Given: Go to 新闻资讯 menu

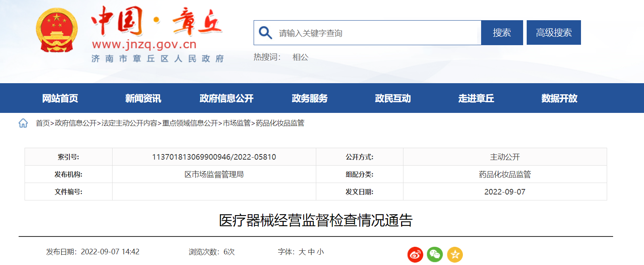Looking at the screenshot, I should click(143, 98).
